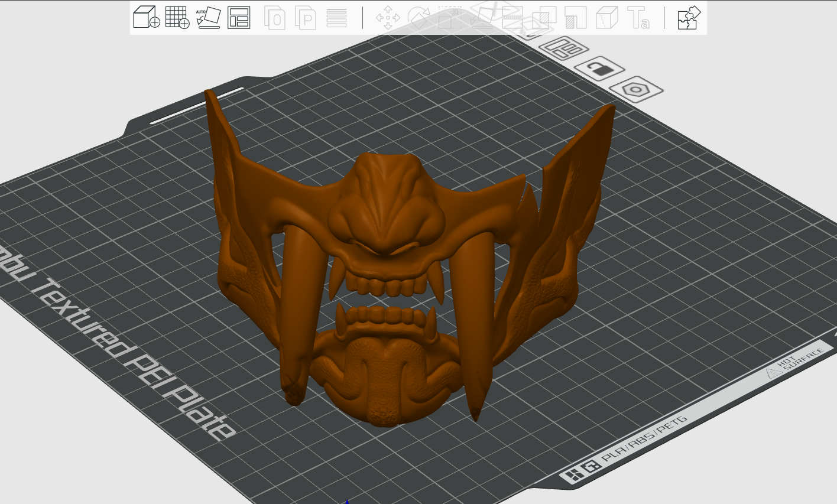The image size is (837, 504).
Task: Select the Text shape tool
Action: [638, 18]
